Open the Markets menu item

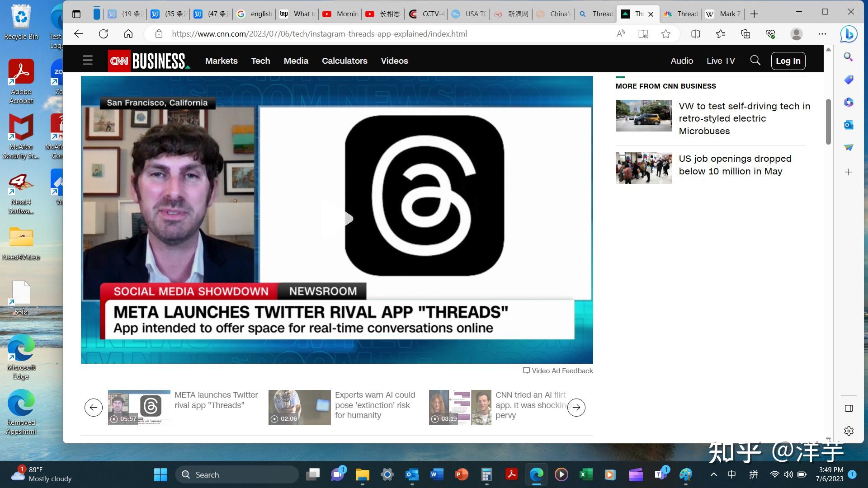pyautogui.click(x=221, y=61)
